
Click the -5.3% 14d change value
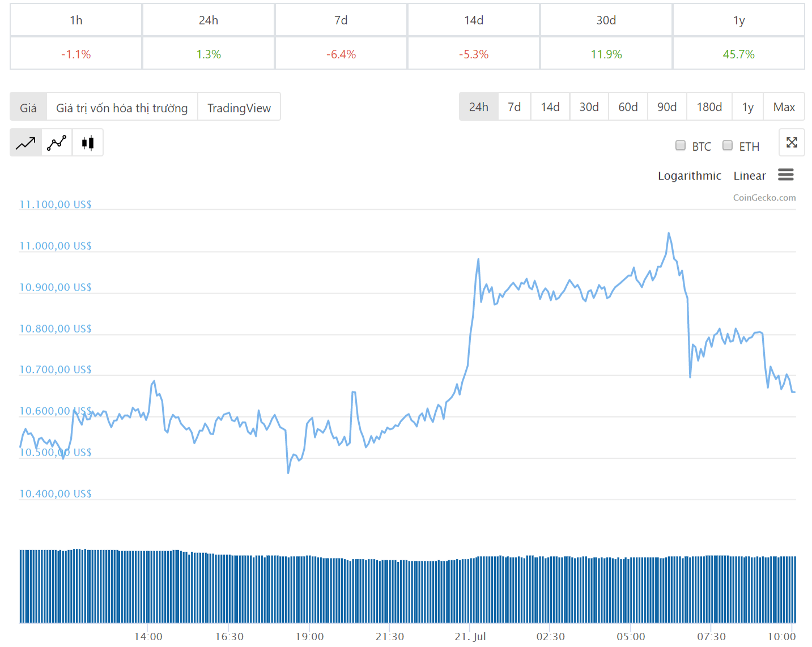(474, 54)
